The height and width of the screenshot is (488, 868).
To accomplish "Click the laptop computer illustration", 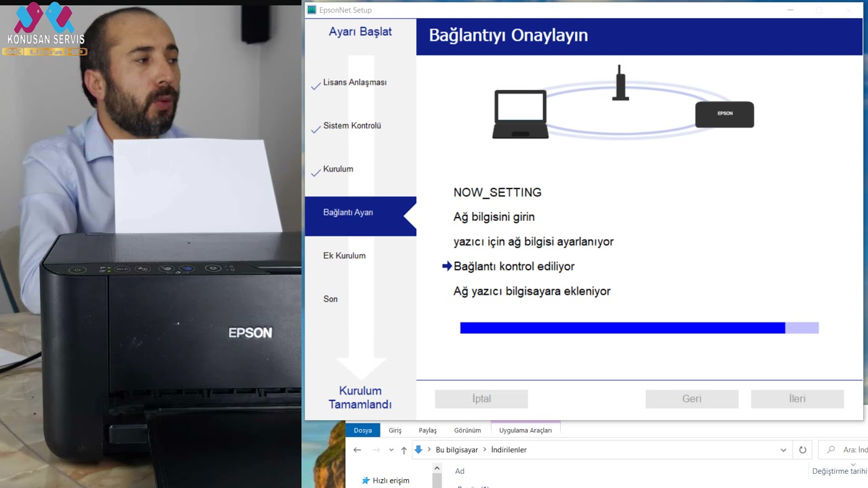I will pos(520,114).
